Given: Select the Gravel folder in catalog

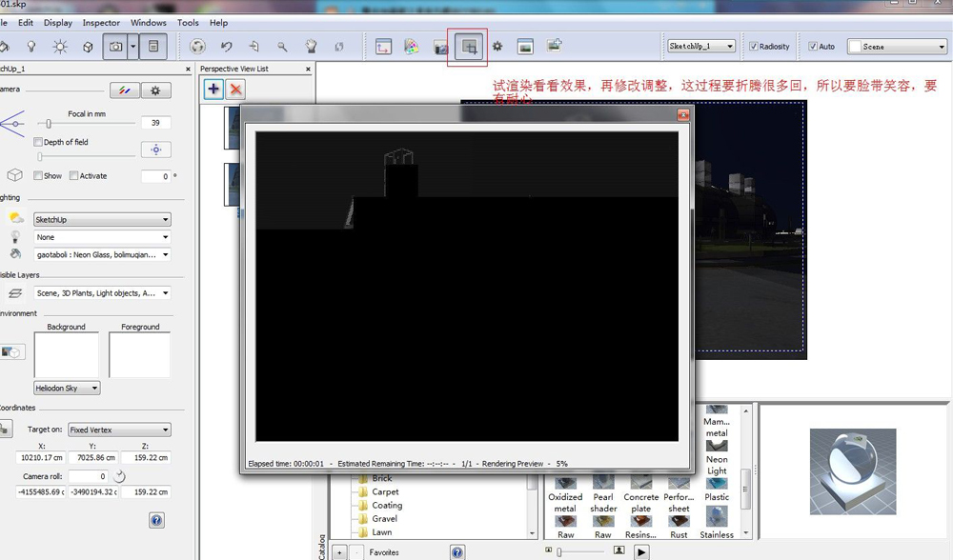Looking at the screenshot, I should 385,519.
